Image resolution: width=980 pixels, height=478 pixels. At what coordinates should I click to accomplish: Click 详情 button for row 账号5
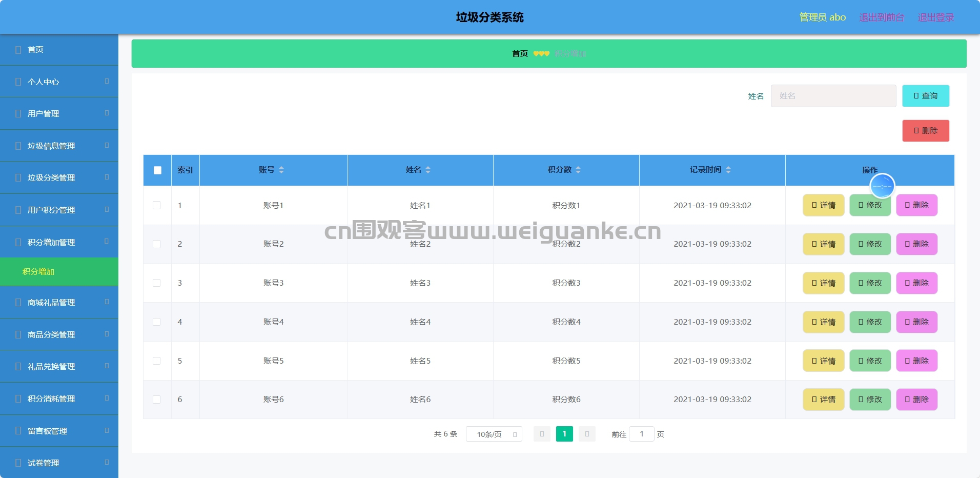click(x=824, y=361)
